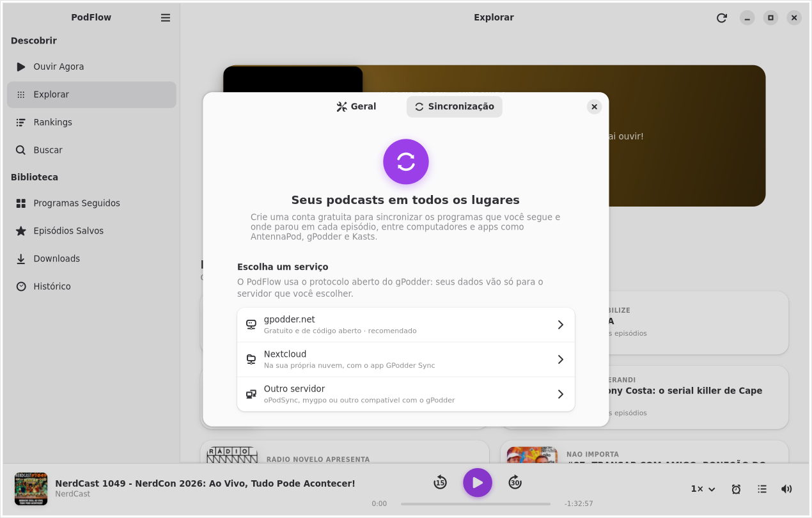Click the Nextcloud server icon
The width and height of the screenshot is (812, 518).
pos(251,359)
